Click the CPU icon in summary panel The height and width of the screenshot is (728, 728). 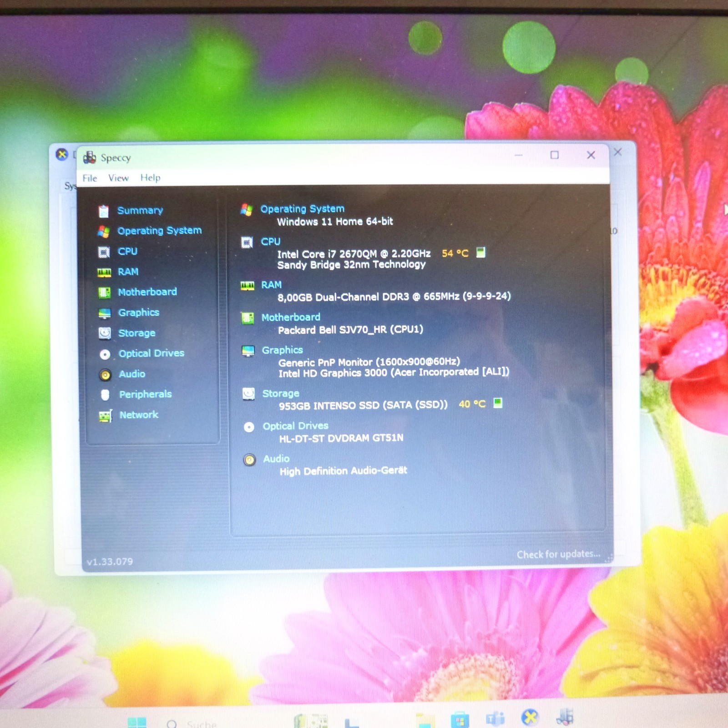coord(247,243)
